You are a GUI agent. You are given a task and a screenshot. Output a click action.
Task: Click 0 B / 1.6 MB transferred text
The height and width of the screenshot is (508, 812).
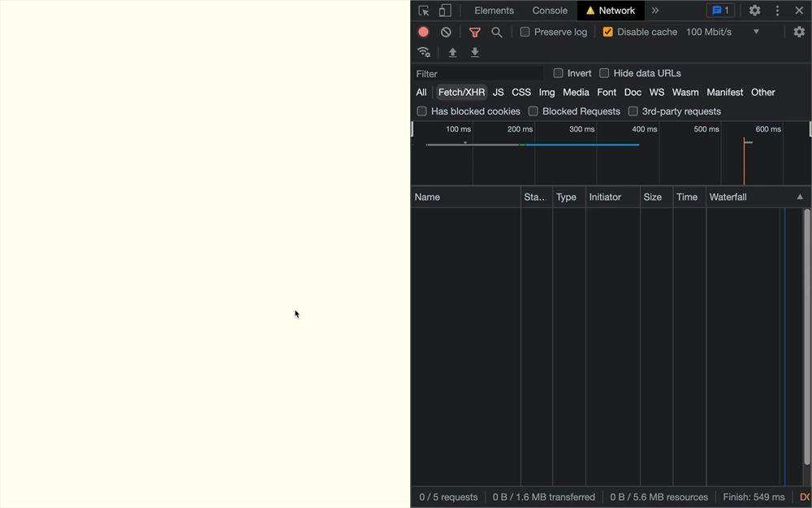pyautogui.click(x=544, y=497)
